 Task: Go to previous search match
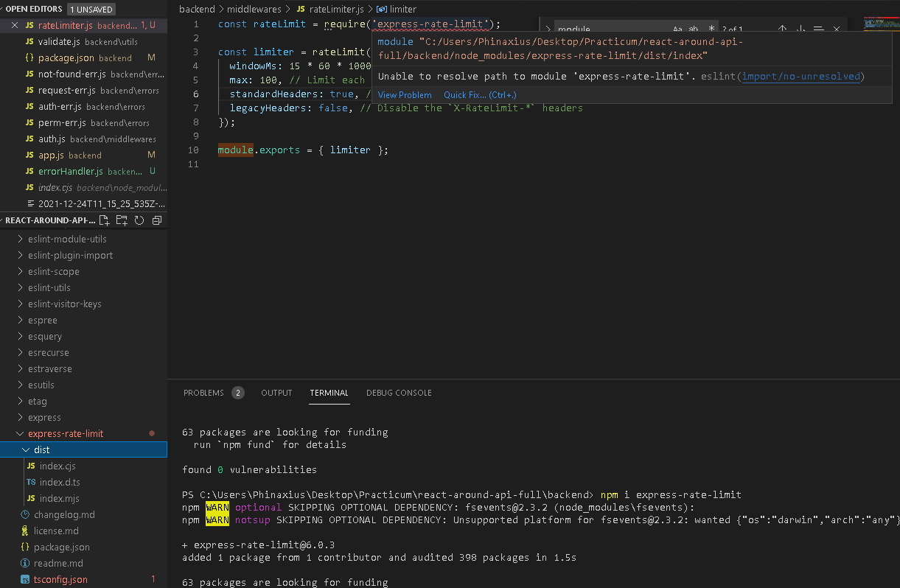(x=782, y=28)
